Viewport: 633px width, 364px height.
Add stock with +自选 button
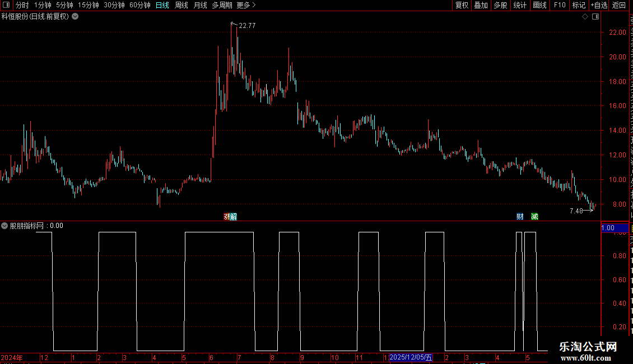click(599, 5)
